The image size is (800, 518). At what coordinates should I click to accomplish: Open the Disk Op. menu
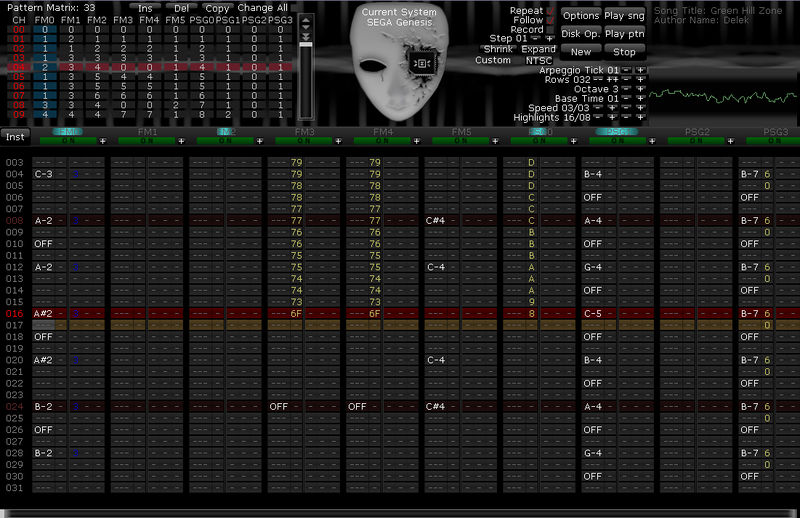click(580, 33)
